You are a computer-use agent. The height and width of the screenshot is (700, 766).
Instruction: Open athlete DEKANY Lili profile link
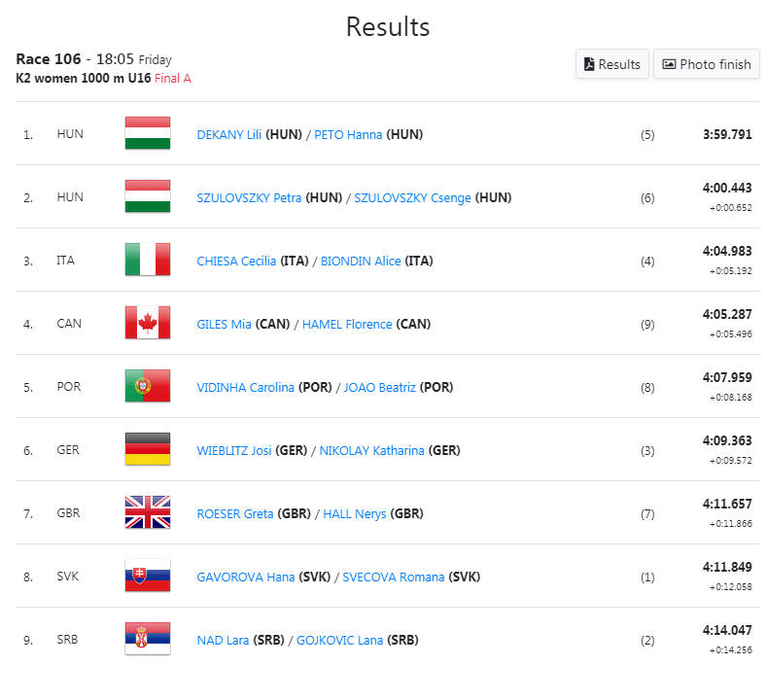(229, 135)
